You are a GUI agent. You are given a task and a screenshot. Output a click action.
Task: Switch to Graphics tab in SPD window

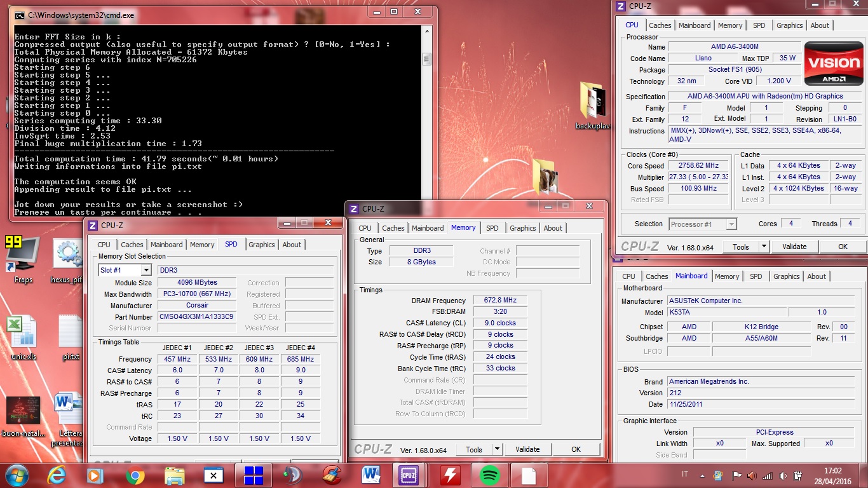[x=262, y=245]
